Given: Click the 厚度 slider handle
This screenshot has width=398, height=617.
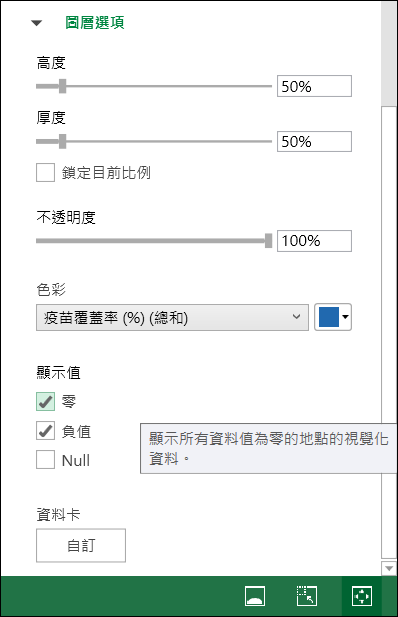Looking at the screenshot, I should (x=63, y=141).
